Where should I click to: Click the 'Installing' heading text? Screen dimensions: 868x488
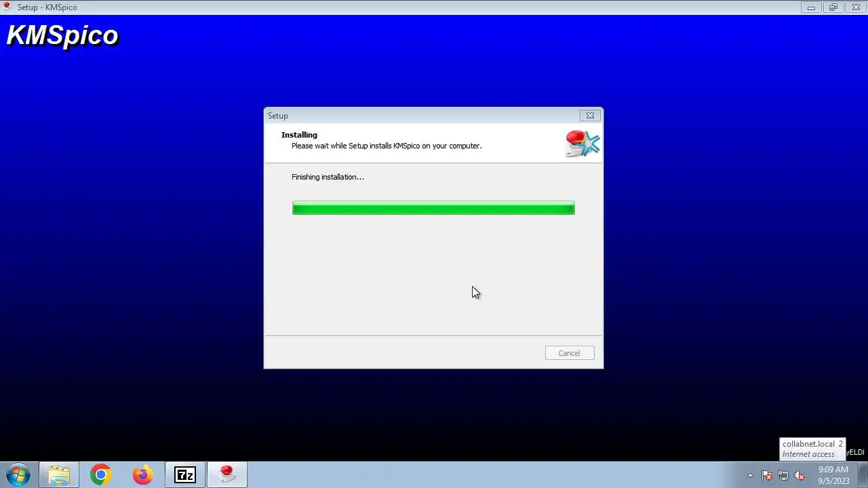click(x=299, y=135)
